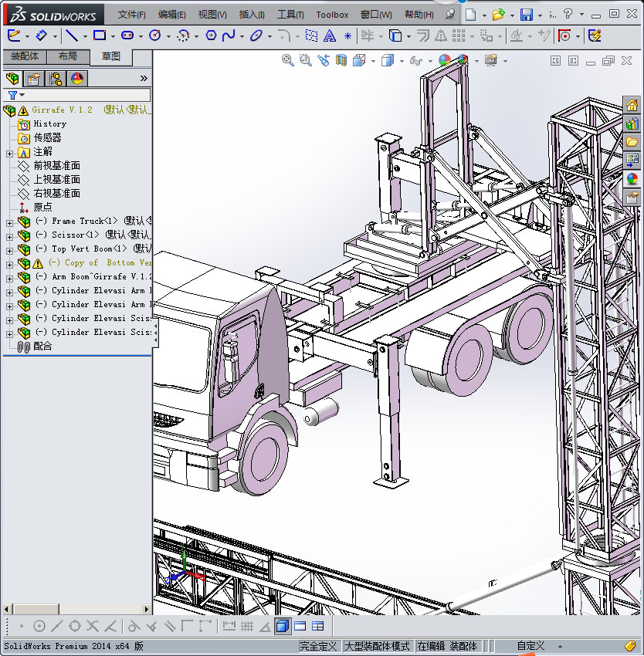This screenshot has height=656, width=644.
Task: Switch to the 布局 tab
Action: point(67,56)
